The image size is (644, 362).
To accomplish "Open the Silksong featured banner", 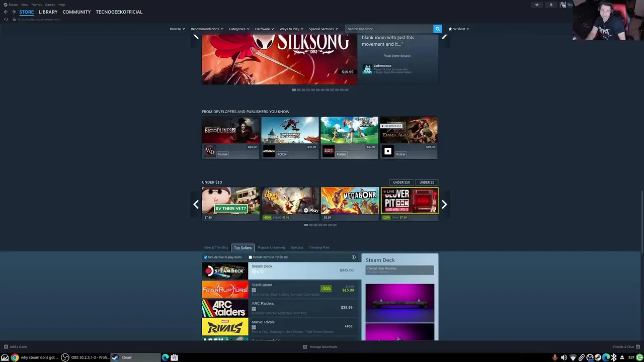I will 279,59.
